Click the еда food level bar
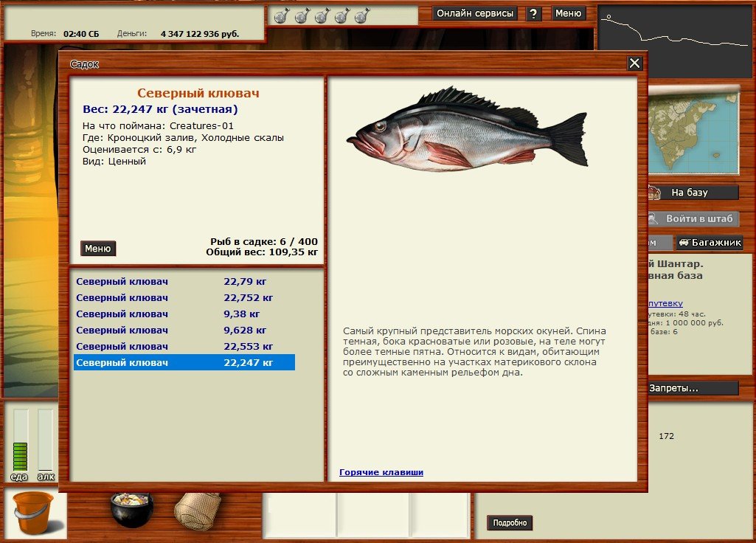Viewport: 756px width, 543px height. (x=20, y=441)
